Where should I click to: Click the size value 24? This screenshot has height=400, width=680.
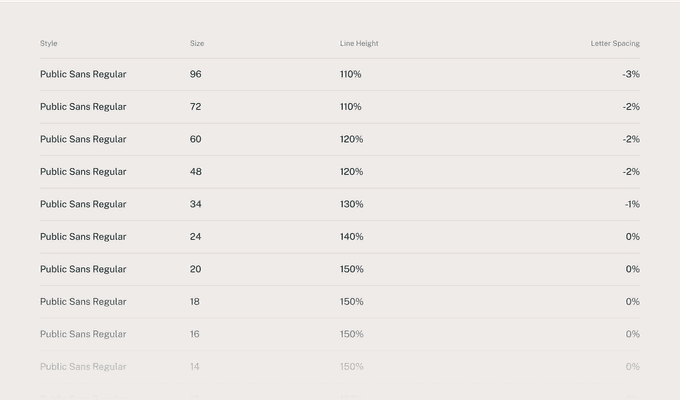point(196,237)
